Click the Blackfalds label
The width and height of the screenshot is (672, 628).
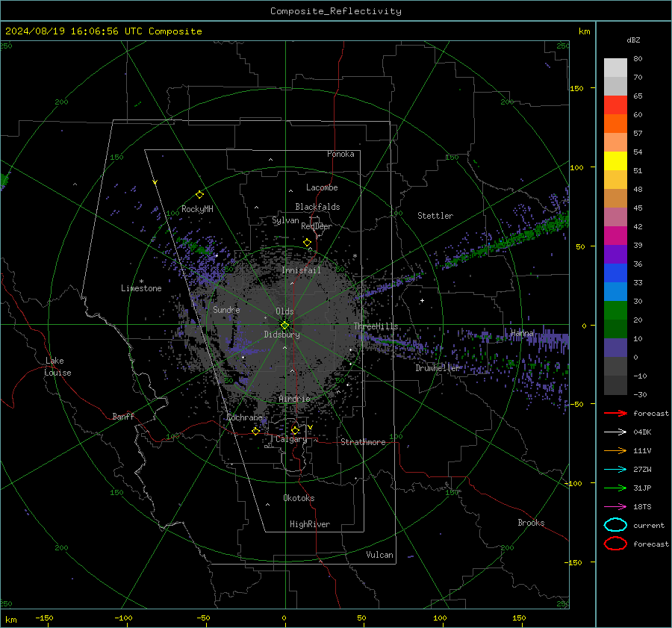(x=317, y=207)
